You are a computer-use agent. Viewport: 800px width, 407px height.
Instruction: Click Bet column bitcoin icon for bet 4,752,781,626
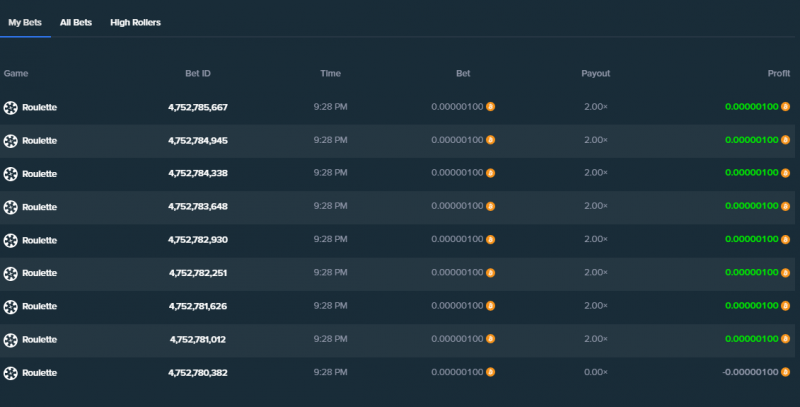pos(490,306)
